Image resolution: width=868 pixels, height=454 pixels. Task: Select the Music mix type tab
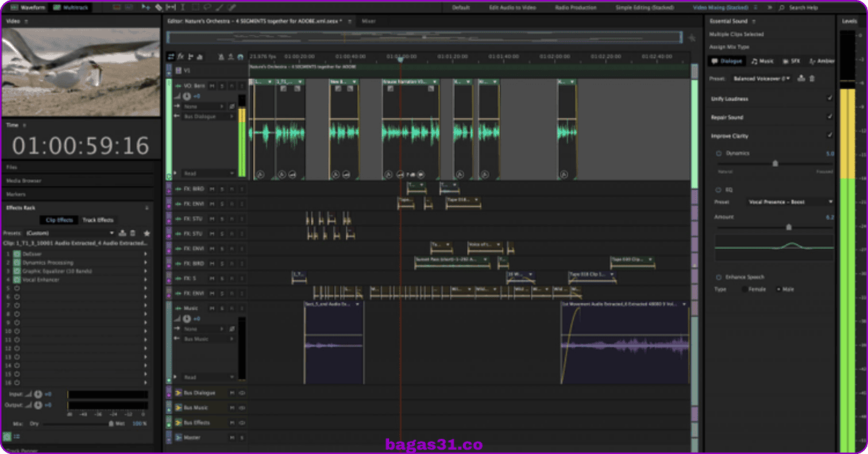tap(763, 61)
